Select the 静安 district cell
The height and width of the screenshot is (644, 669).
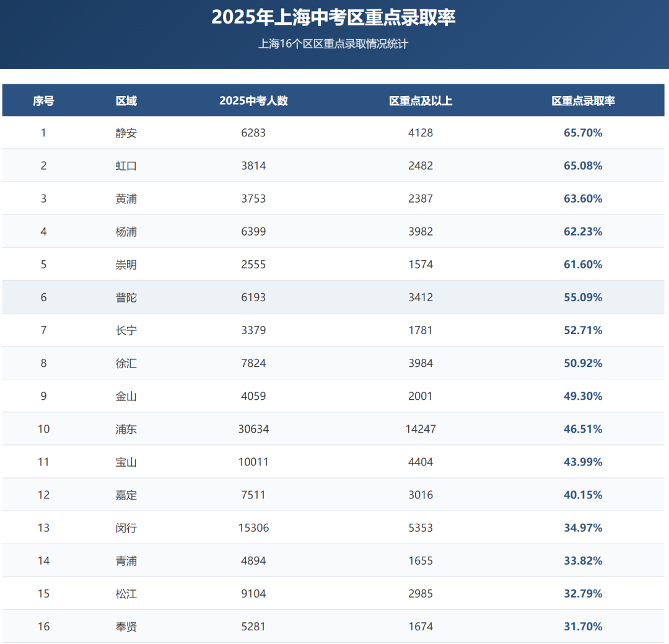pyautogui.click(x=126, y=133)
